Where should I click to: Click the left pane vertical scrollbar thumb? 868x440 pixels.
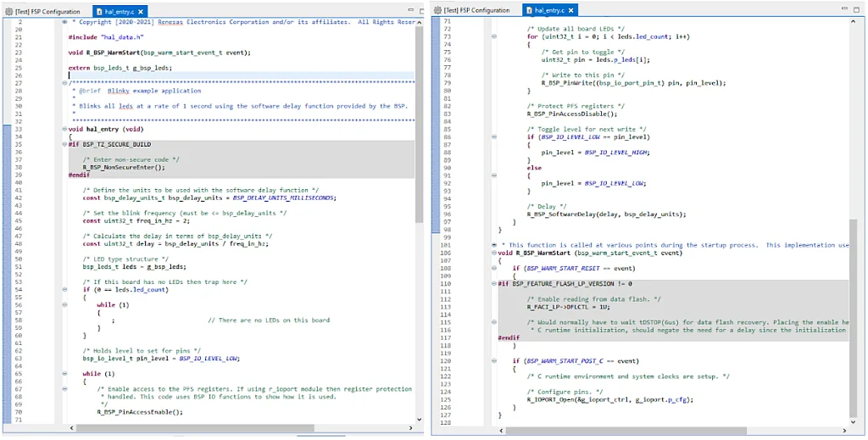point(419,125)
